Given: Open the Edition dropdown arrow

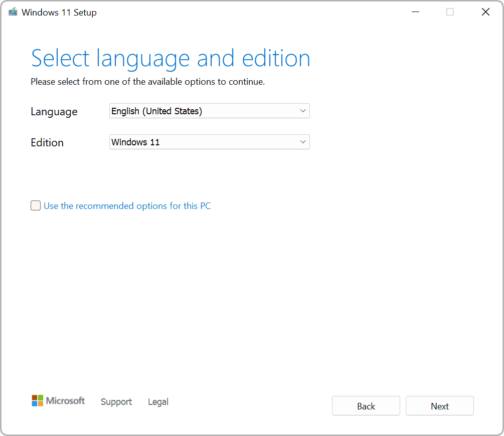Looking at the screenshot, I should pyautogui.click(x=303, y=142).
